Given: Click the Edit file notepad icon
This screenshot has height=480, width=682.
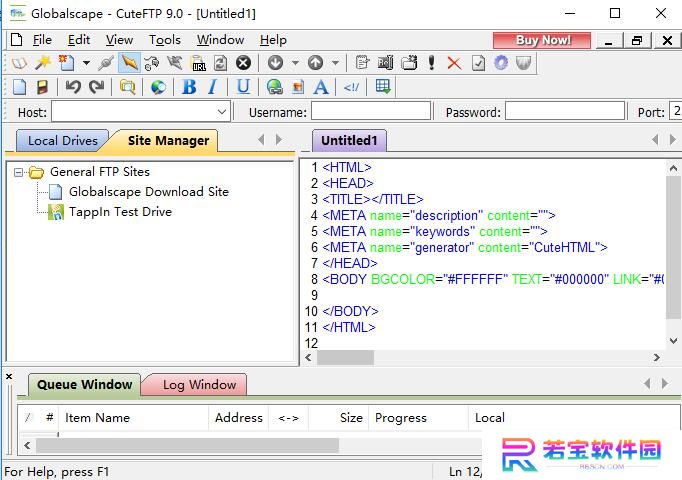Looking at the screenshot, I should coord(362,63).
